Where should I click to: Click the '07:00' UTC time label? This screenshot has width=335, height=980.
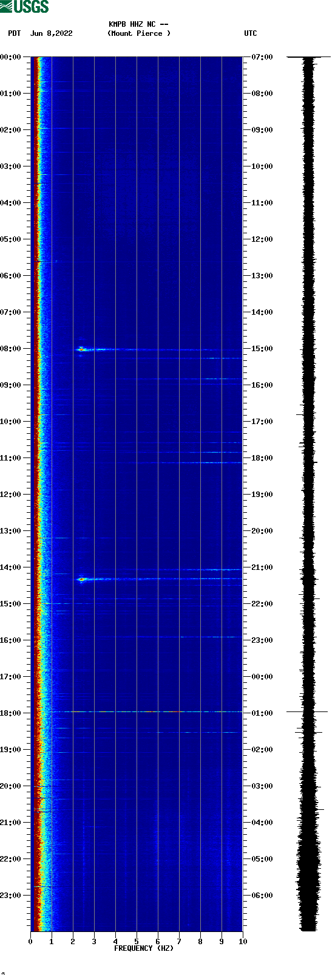(262, 57)
